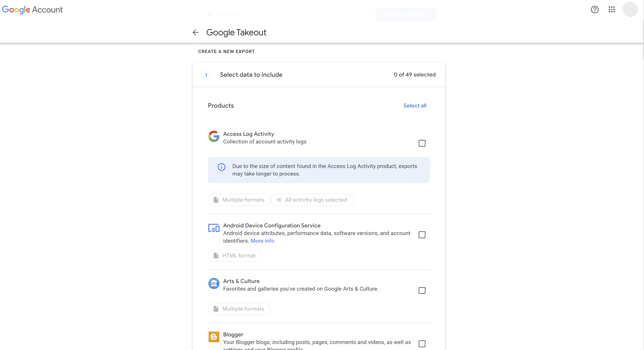Go back using the arrow beside Google Takeout
Viewport: 644px width, 350px height.
(x=196, y=32)
